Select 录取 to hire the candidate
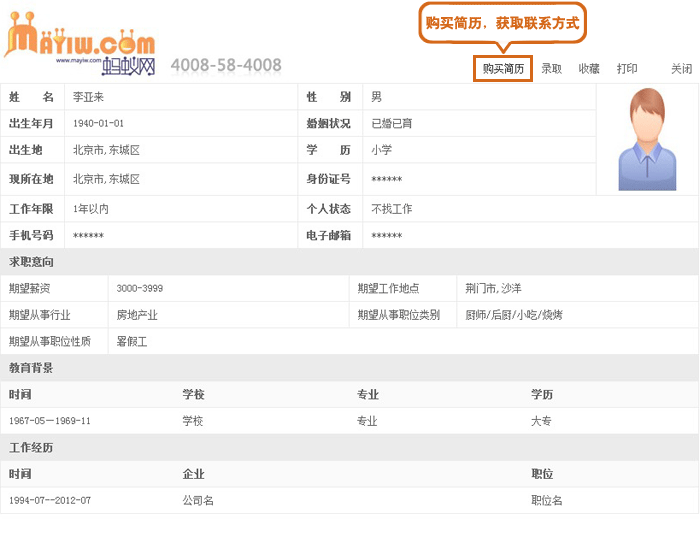Image resolution: width=700 pixels, height=543 pixels. coord(551,69)
